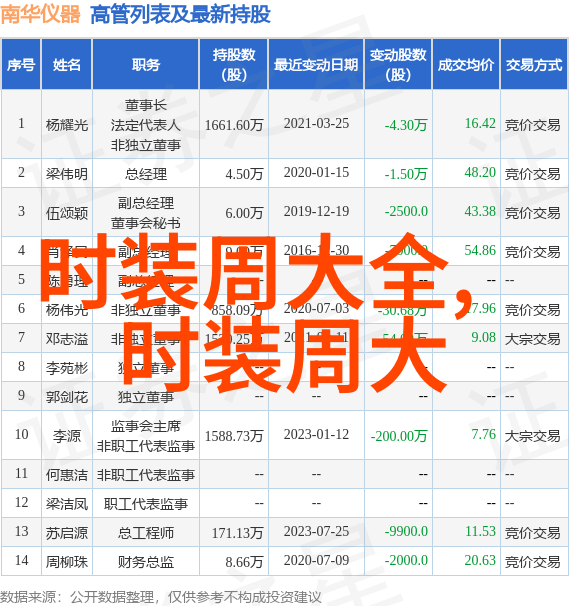Click 竞价交易 in 杨耀光's row
The image size is (569, 606).
[x=533, y=125]
